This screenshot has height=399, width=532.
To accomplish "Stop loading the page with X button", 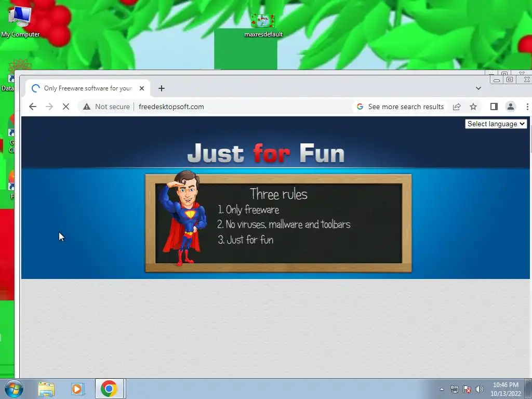I will click(66, 107).
